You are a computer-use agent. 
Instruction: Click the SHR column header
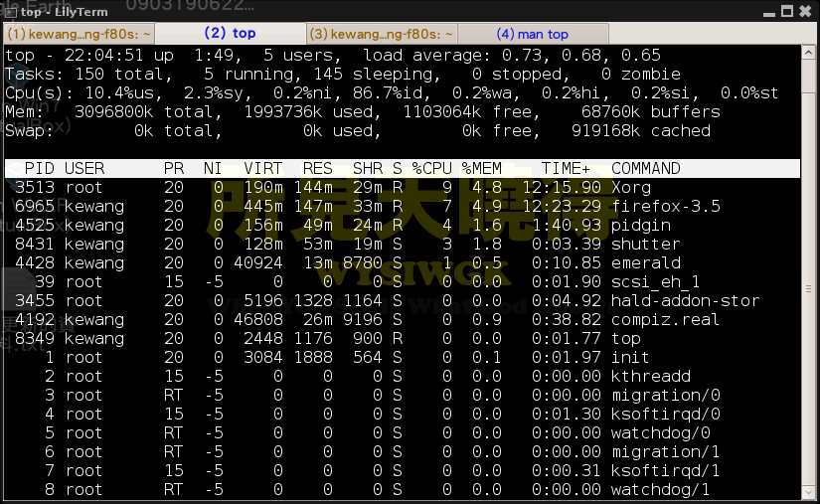368,168
